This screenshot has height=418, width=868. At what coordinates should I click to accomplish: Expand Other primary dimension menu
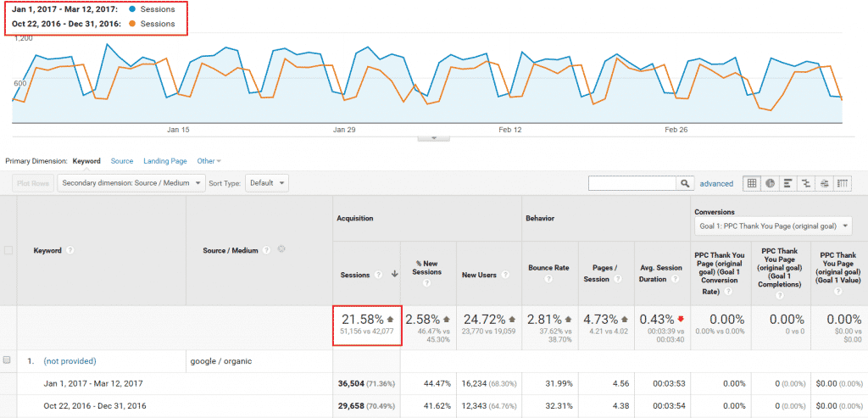[x=209, y=161]
